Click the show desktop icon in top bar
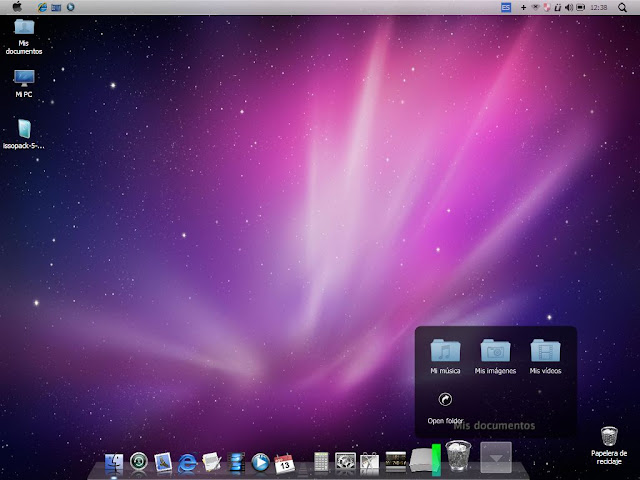This screenshot has height=480, width=640. pyautogui.click(x=56, y=7)
